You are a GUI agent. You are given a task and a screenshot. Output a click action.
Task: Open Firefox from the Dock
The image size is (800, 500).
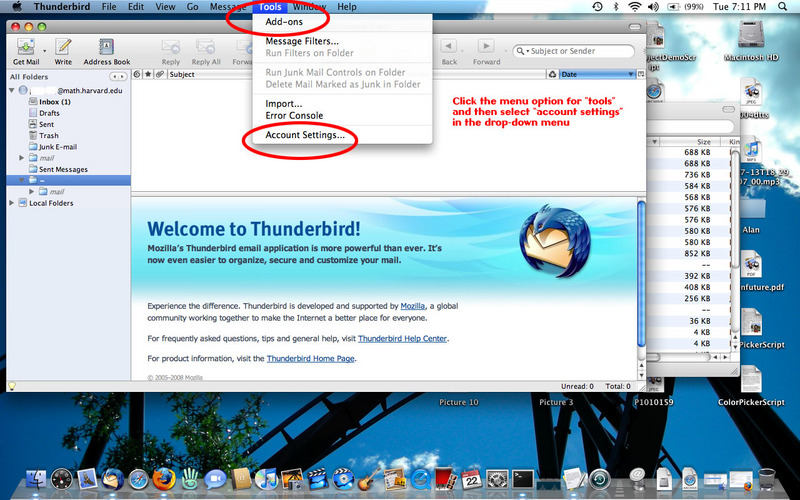(x=164, y=479)
